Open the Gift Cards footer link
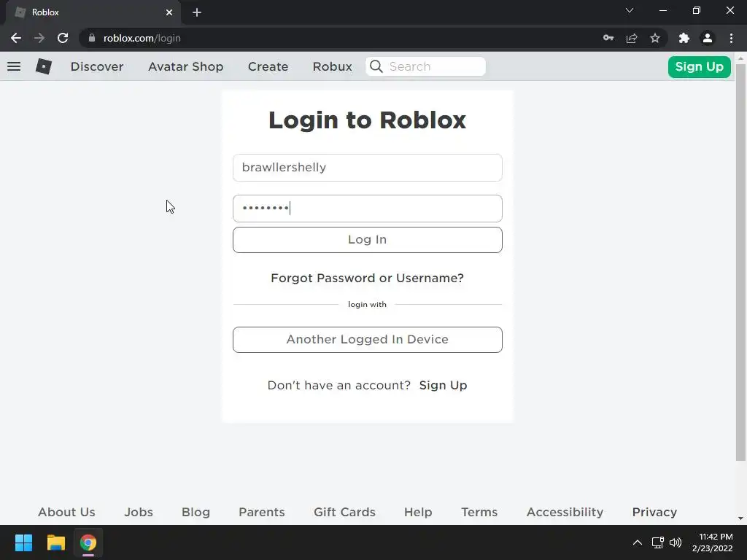Image resolution: width=747 pixels, height=560 pixels. (x=344, y=512)
